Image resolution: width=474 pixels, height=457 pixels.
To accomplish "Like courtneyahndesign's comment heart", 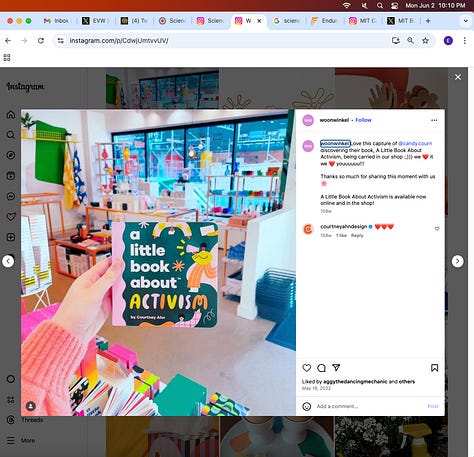I will (x=437, y=229).
